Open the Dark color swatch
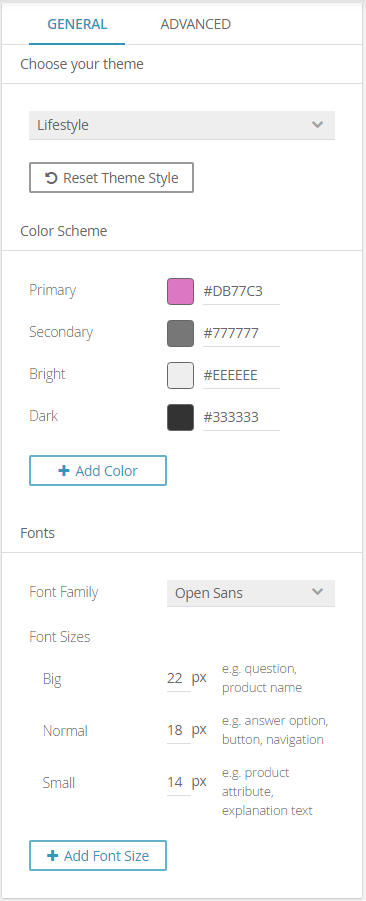Screen dimensions: 366x901 pyautogui.click(x=180, y=417)
